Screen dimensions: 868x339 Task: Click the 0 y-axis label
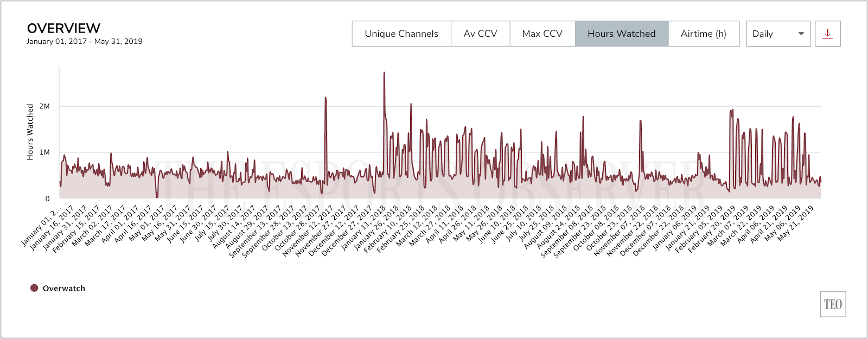click(47, 199)
